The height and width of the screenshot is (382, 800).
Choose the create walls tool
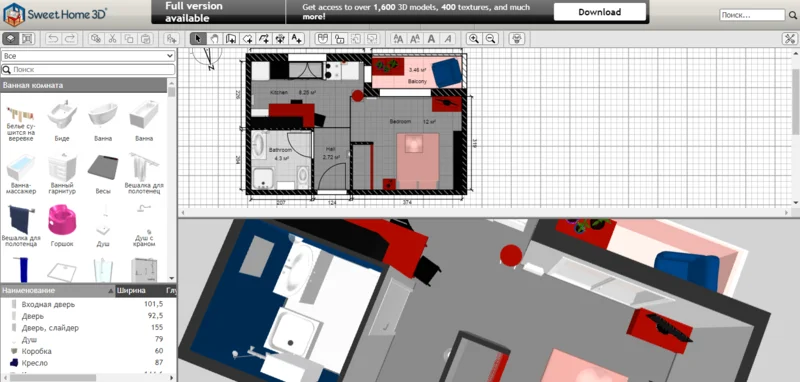click(231, 38)
